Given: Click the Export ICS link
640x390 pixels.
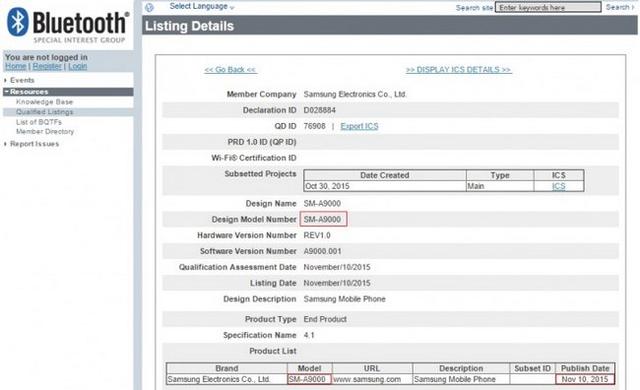Looking at the screenshot, I should click(359, 126).
